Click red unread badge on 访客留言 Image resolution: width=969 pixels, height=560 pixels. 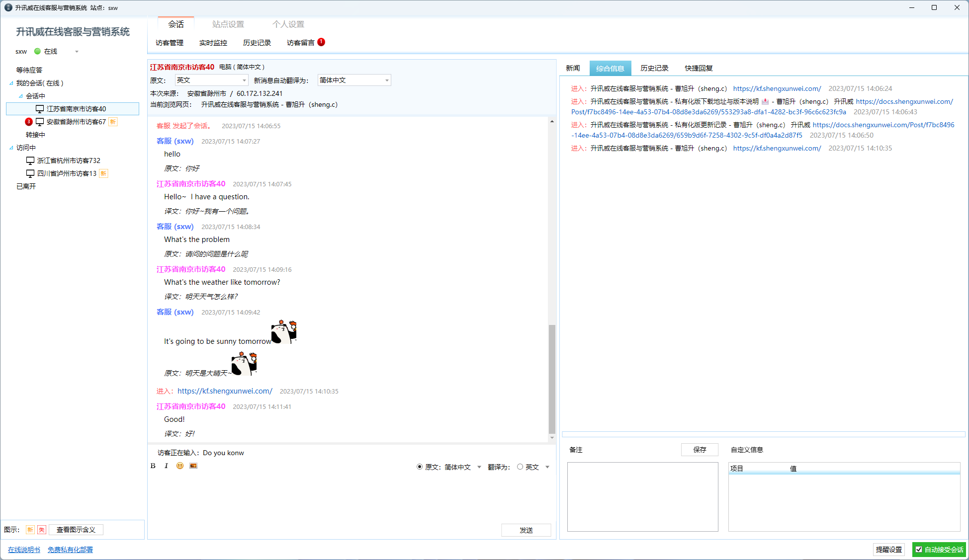[321, 42]
